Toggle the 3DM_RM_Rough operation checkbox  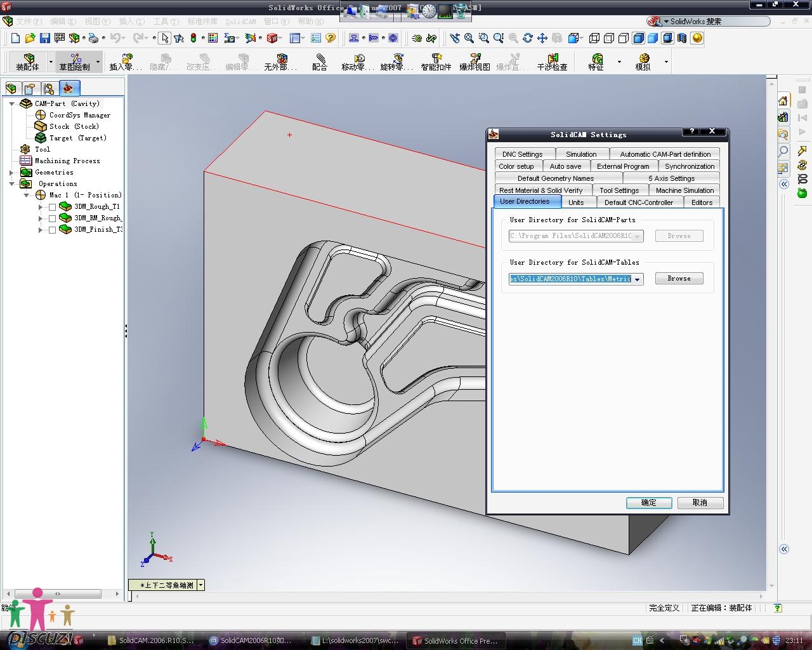click(x=53, y=218)
